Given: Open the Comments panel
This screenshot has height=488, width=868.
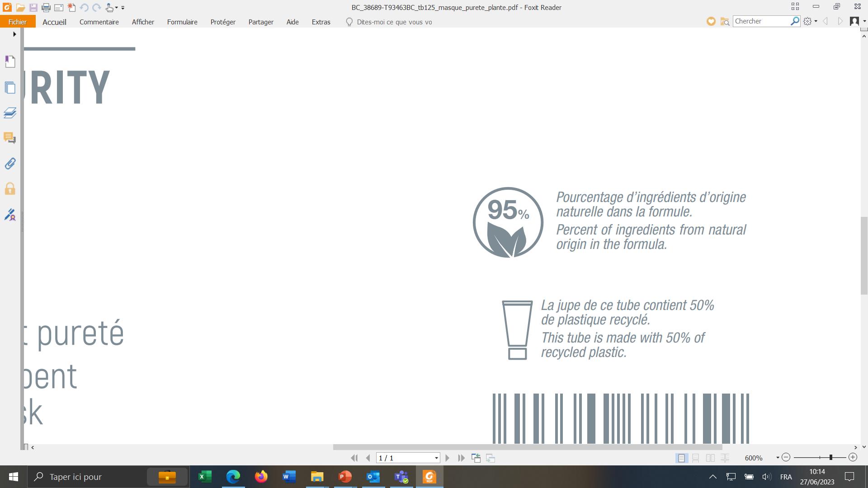Looking at the screenshot, I should click(10, 138).
